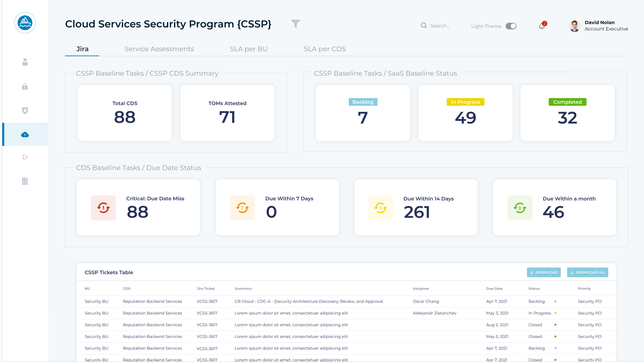
Task: Select the cloud sidebar icon
Action: click(25, 135)
